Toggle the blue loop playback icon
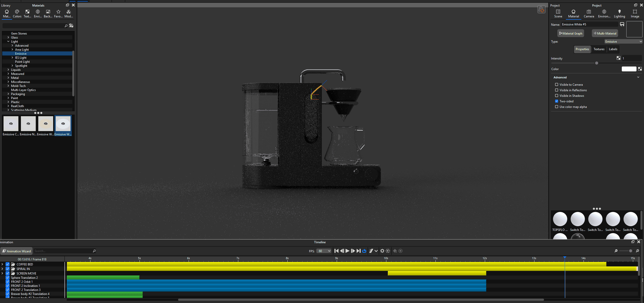644x303 pixels. click(364, 251)
